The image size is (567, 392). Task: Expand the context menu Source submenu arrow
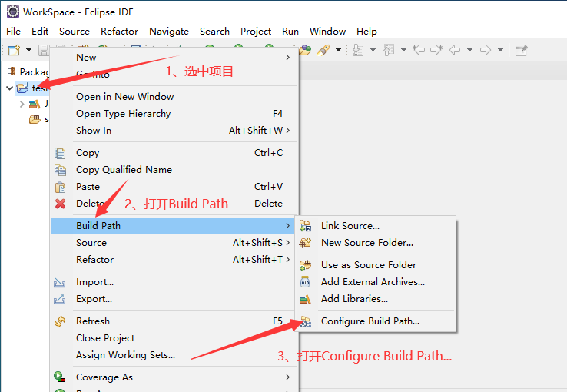288,243
